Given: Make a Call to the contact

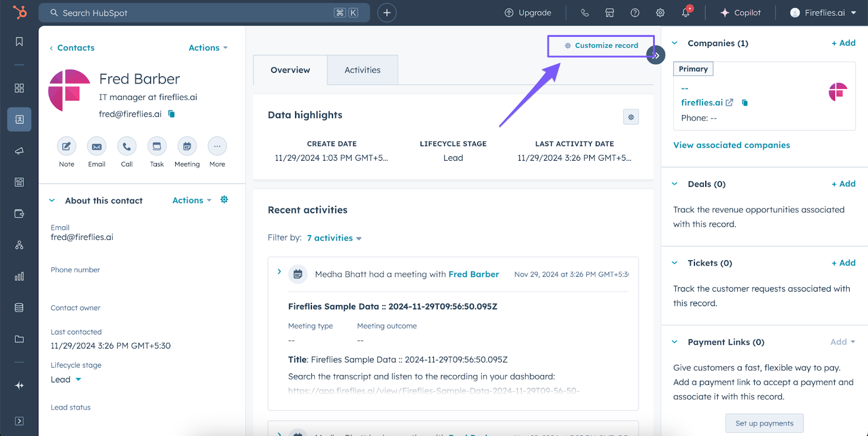Looking at the screenshot, I should (127, 146).
